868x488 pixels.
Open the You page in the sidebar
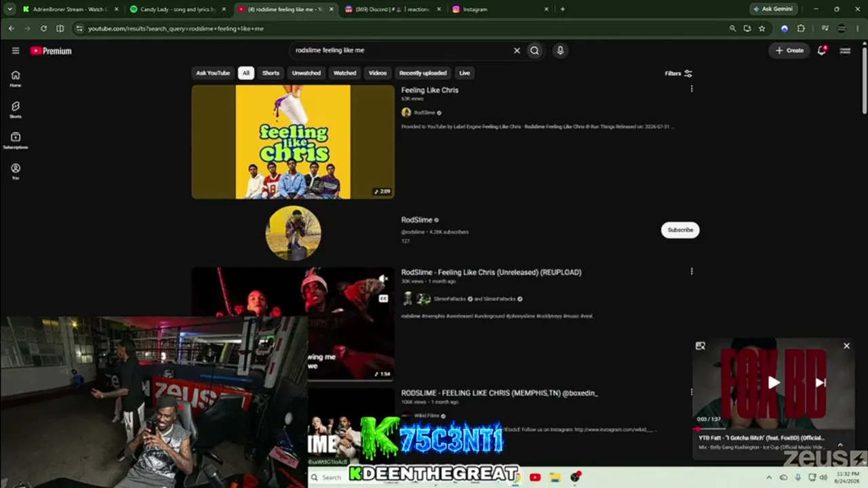click(x=16, y=171)
